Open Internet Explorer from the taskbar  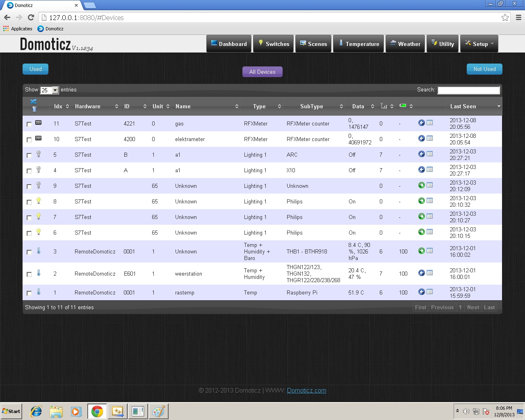click(x=36, y=411)
